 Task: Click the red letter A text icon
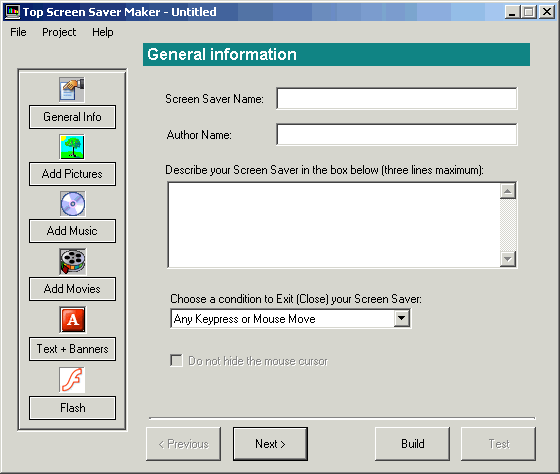pos(72,319)
